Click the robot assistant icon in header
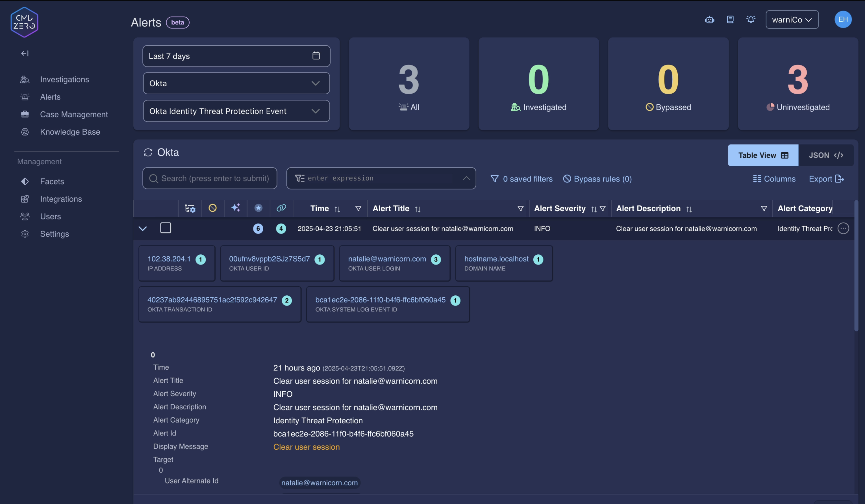The width and height of the screenshot is (865, 504). [x=709, y=20]
